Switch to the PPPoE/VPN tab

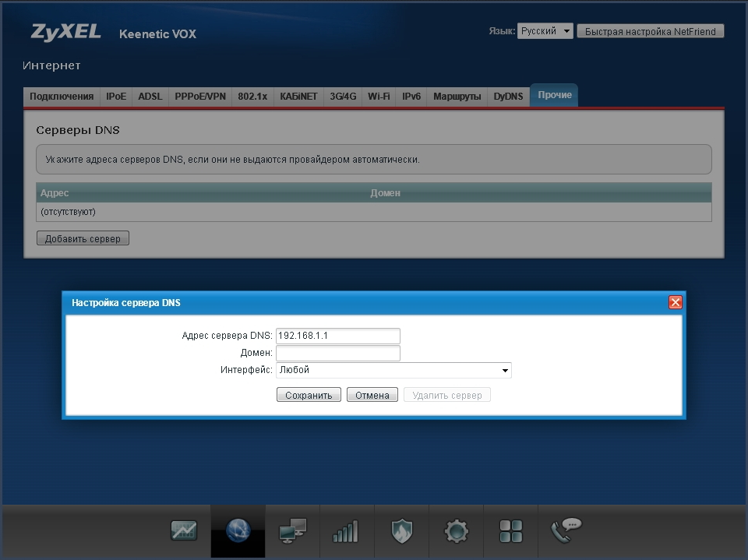pyautogui.click(x=200, y=97)
